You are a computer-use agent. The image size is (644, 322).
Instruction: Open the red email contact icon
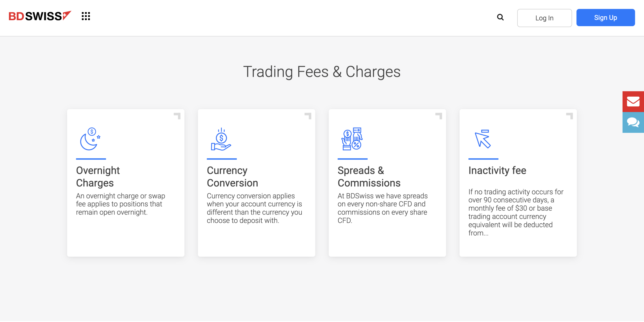click(x=633, y=102)
